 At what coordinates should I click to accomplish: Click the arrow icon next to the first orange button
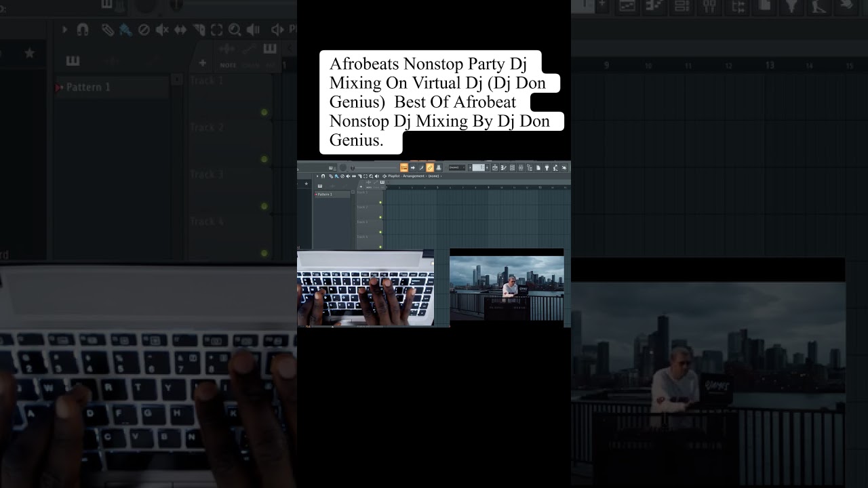click(413, 167)
